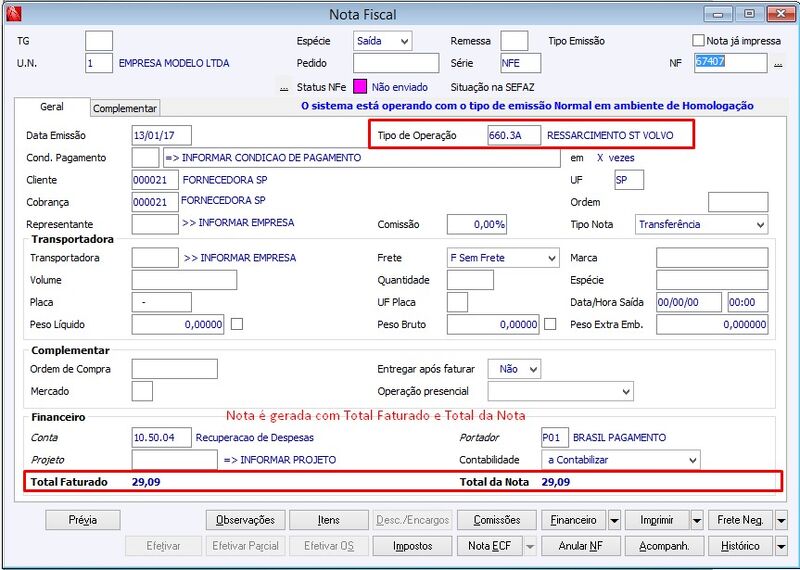Open the Comissões button
800x570 pixels.
497,521
